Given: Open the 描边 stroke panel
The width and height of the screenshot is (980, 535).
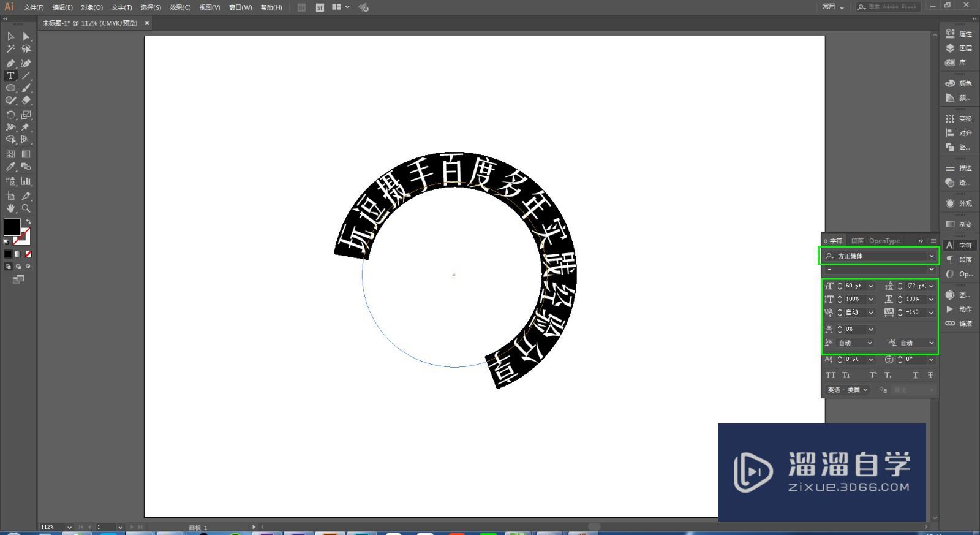Looking at the screenshot, I should pyautogui.click(x=959, y=168).
